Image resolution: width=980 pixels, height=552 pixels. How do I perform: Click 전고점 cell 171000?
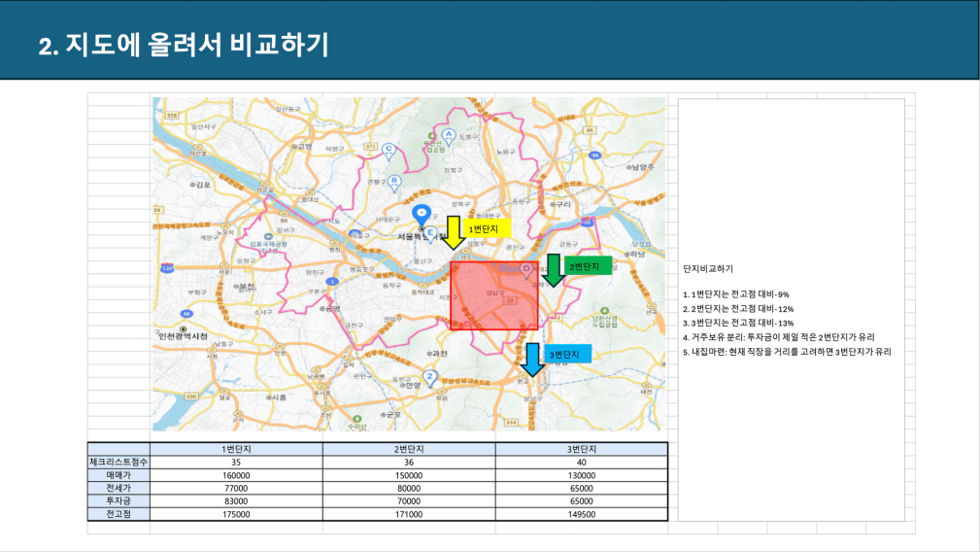(x=409, y=514)
